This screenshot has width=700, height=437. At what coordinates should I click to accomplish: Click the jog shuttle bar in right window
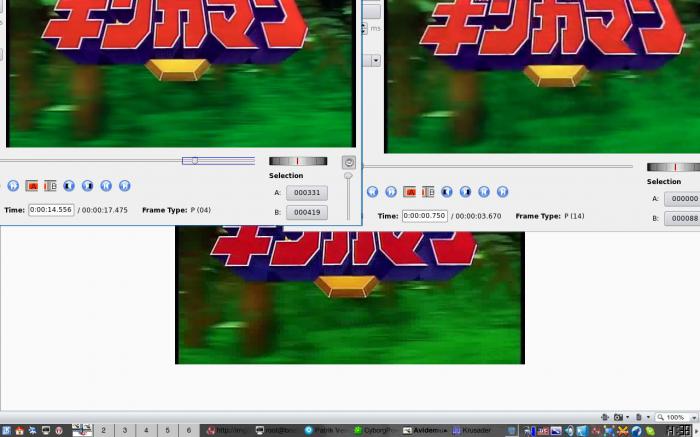(x=673, y=167)
